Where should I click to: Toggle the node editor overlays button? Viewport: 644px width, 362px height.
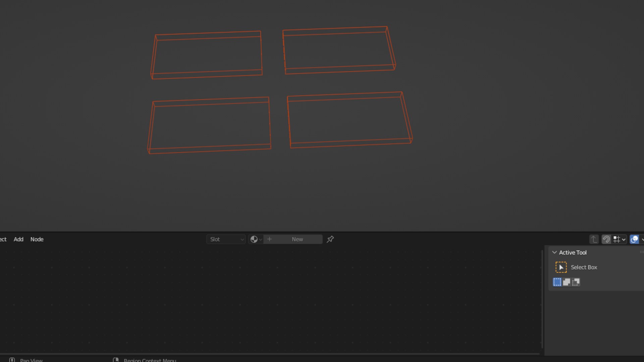point(634,239)
